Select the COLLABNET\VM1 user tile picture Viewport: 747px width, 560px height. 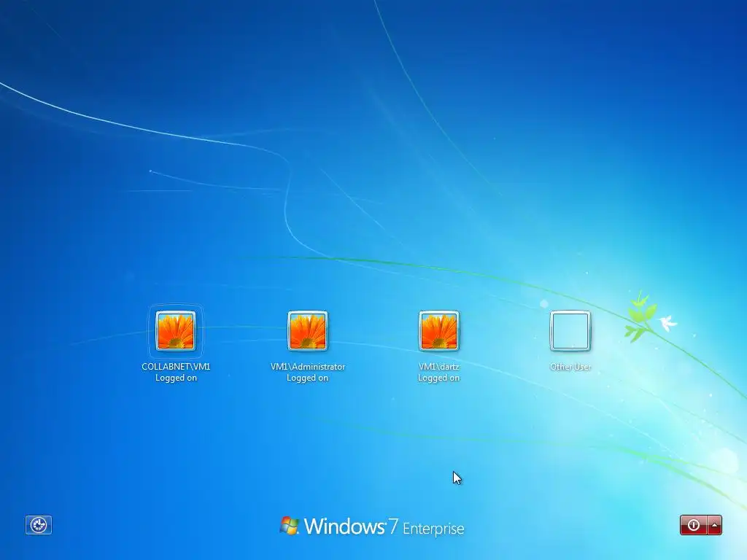tap(176, 330)
